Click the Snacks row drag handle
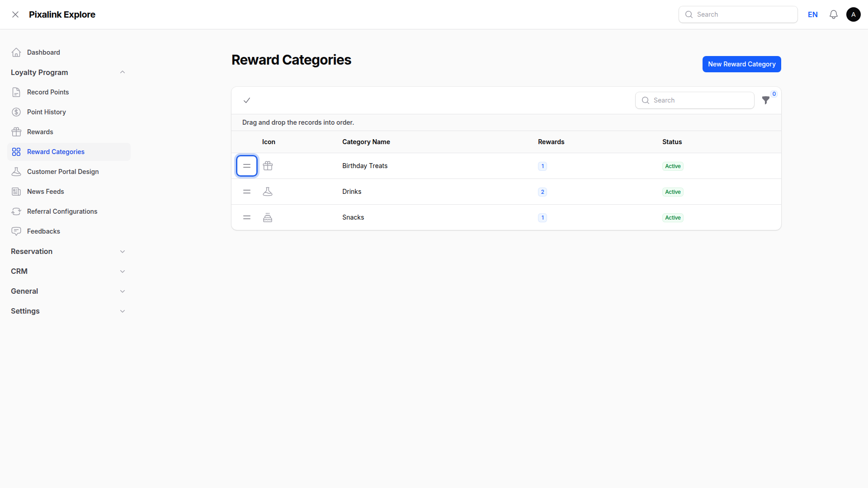 tap(247, 217)
